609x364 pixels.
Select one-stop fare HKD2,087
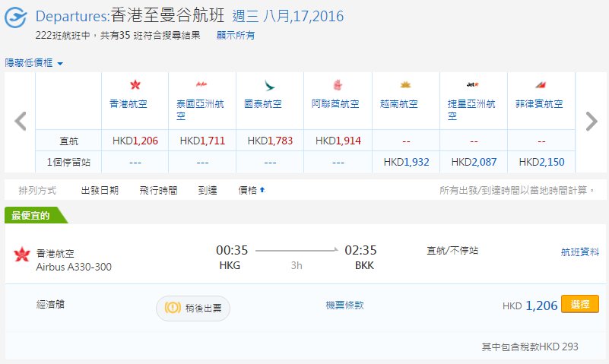coord(474,162)
